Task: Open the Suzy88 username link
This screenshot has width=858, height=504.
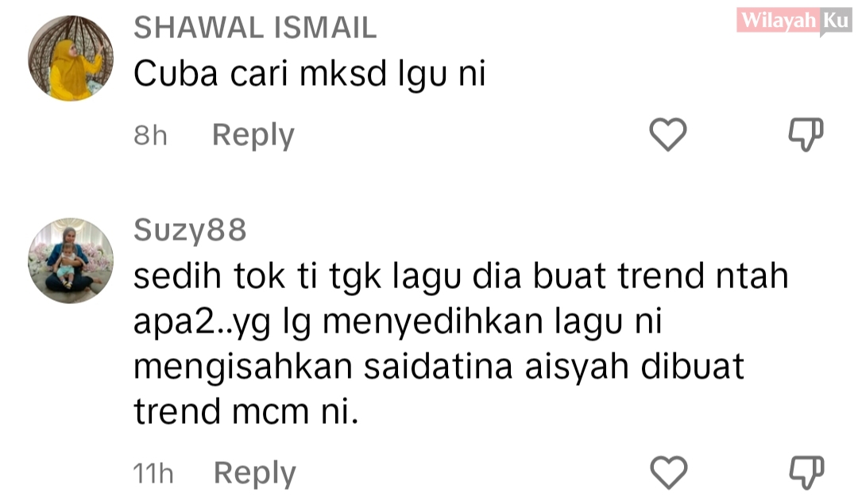Action: (190, 230)
